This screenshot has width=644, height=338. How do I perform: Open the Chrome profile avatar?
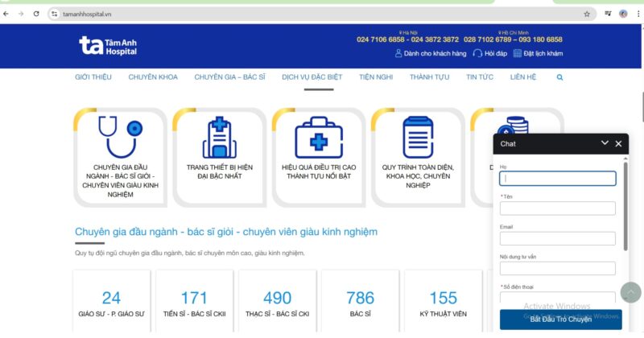click(x=623, y=14)
